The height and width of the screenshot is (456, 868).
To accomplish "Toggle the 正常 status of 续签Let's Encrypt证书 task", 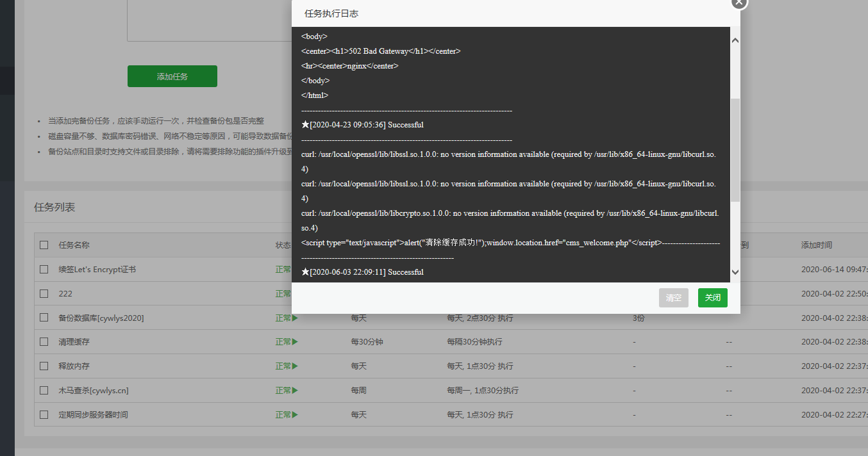I will 283,269.
